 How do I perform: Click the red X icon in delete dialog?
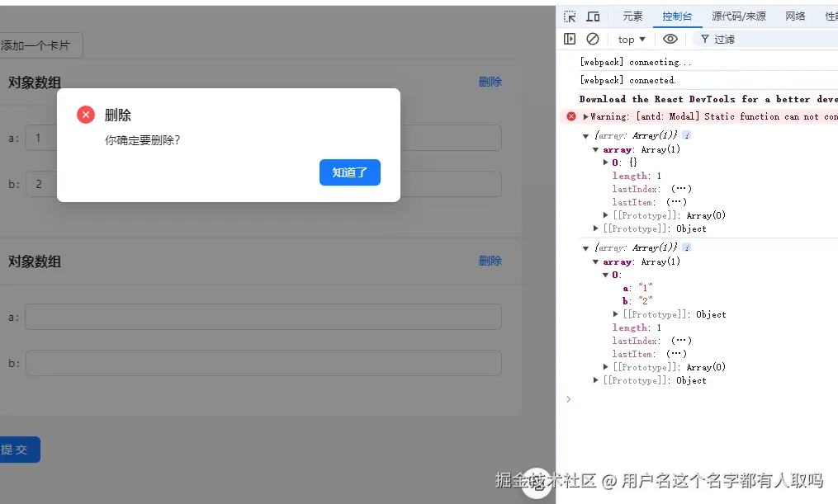(86, 115)
